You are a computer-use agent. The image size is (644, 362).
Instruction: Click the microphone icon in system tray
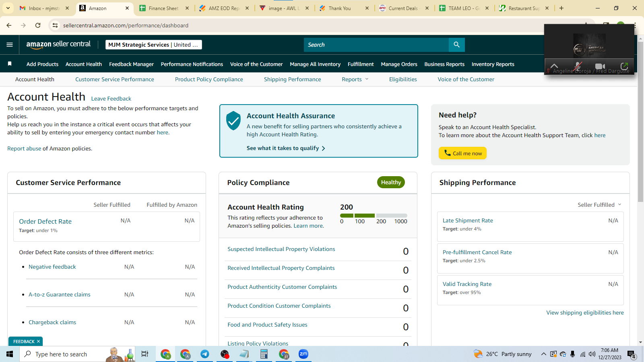click(x=572, y=354)
